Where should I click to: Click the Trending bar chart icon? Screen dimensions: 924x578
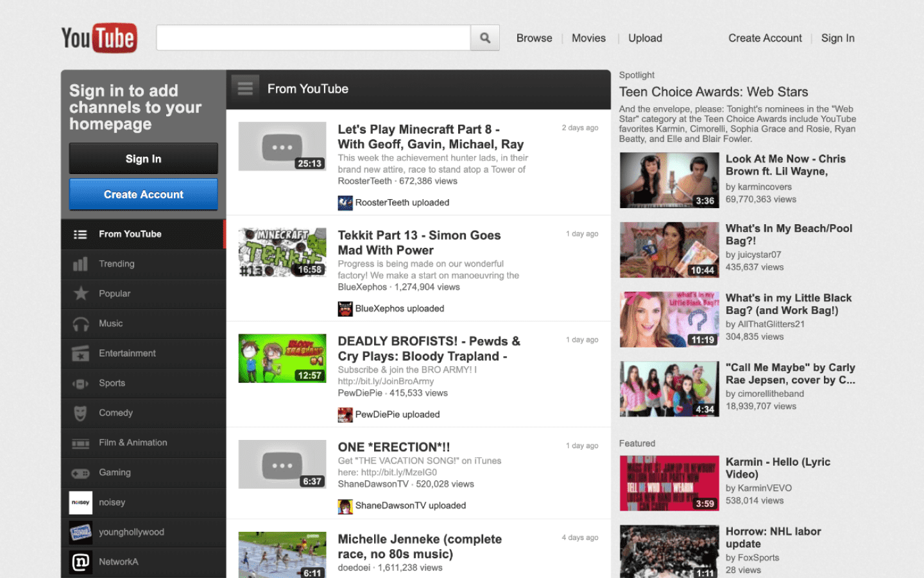click(x=80, y=264)
